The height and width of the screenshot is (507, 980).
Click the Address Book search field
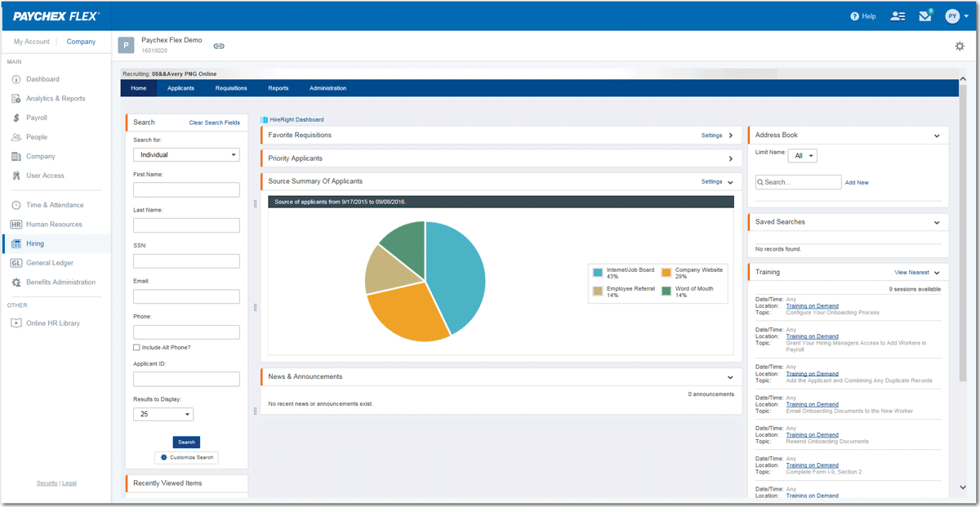[798, 183]
